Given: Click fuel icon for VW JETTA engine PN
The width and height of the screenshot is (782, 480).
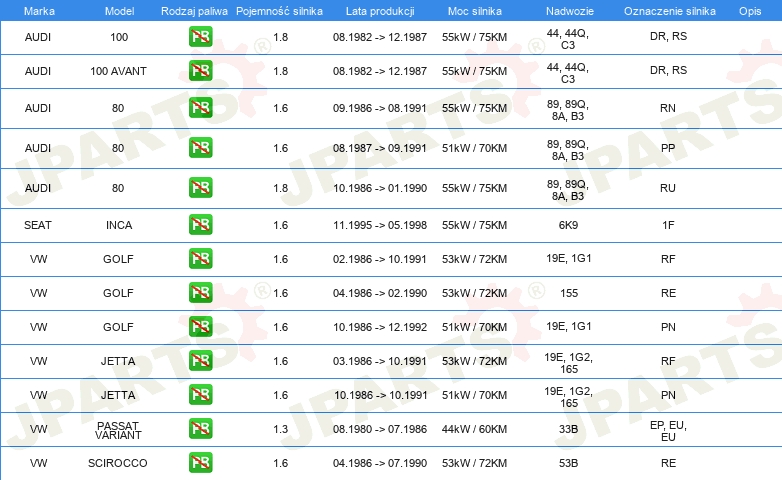Looking at the screenshot, I should [x=200, y=394].
